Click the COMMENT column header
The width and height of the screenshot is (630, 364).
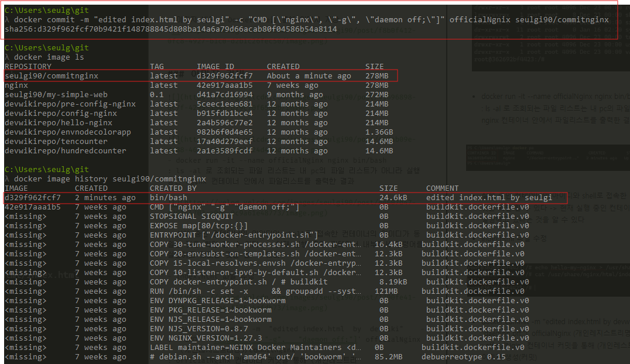tap(443, 188)
